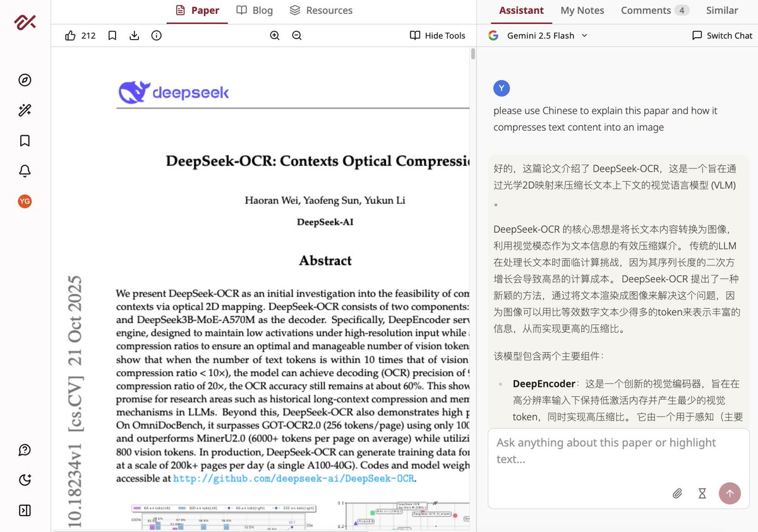Download the paper PDF

pos(134,36)
